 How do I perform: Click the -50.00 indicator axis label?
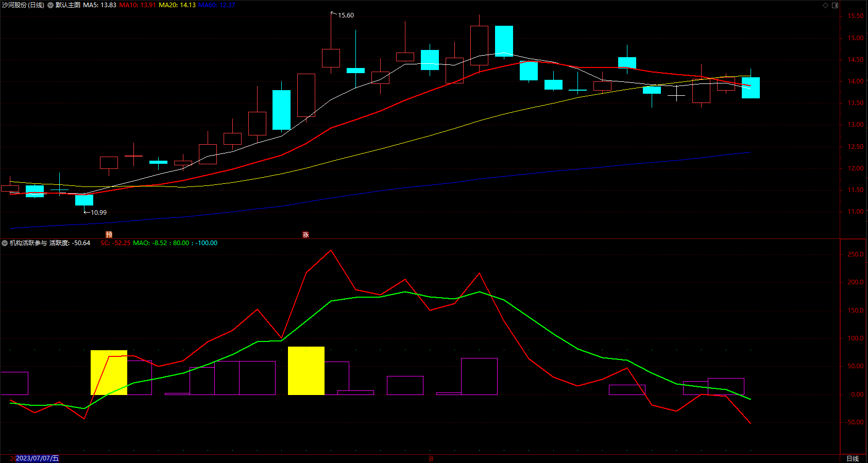(855, 422)
